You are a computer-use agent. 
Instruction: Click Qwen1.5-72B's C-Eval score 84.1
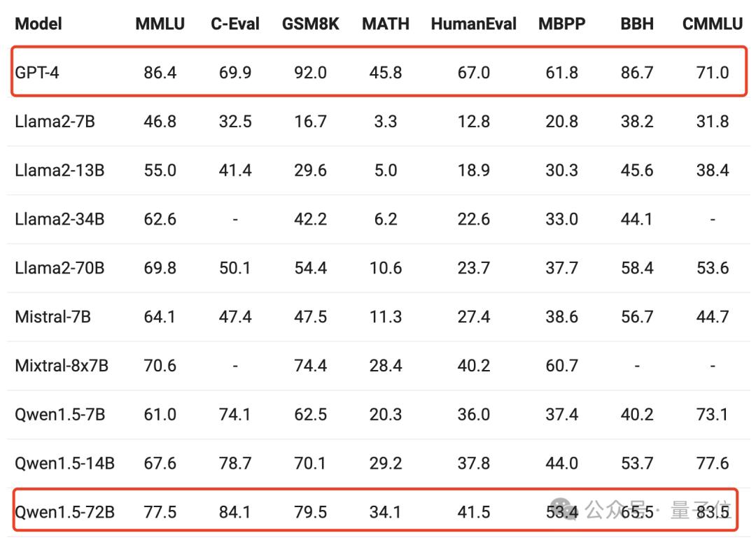coord(234,512)
